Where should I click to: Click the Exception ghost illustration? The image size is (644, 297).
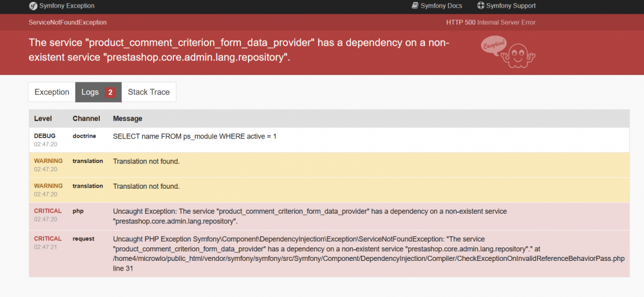[x=508, y=52]
